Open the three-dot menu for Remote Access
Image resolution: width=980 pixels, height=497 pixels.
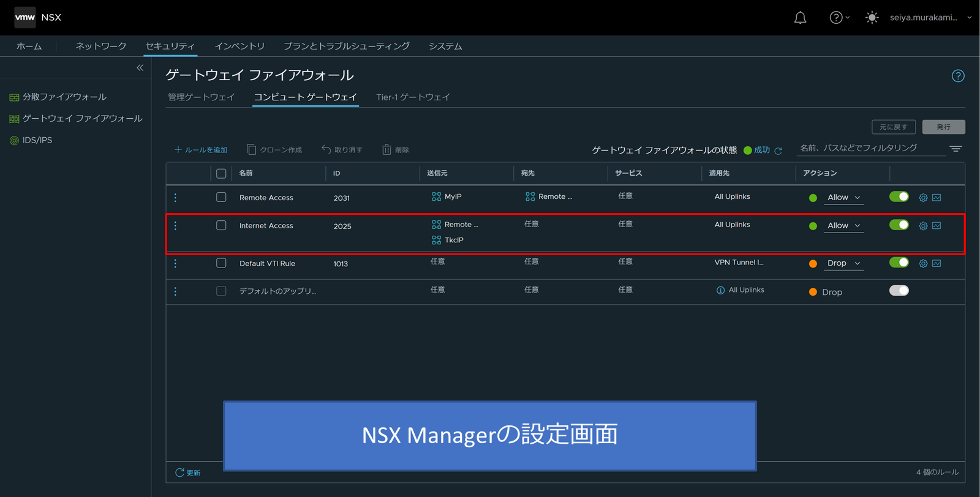(x=175, y=198)
